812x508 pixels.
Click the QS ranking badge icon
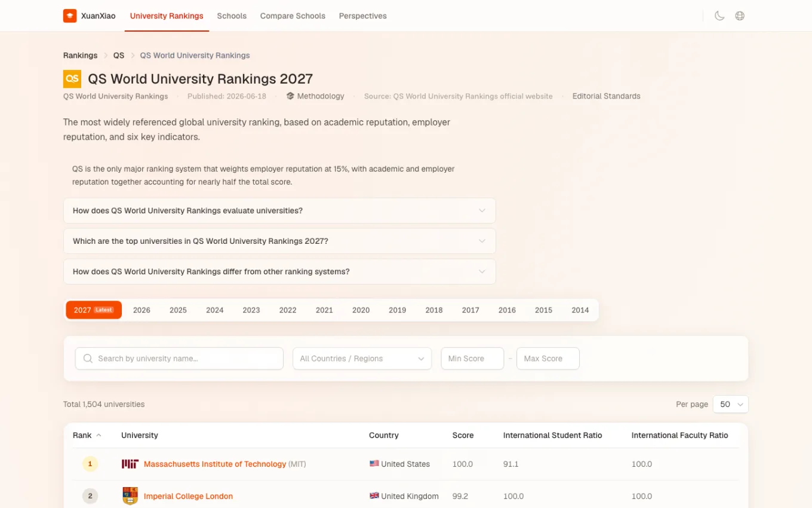pos(72,79)
